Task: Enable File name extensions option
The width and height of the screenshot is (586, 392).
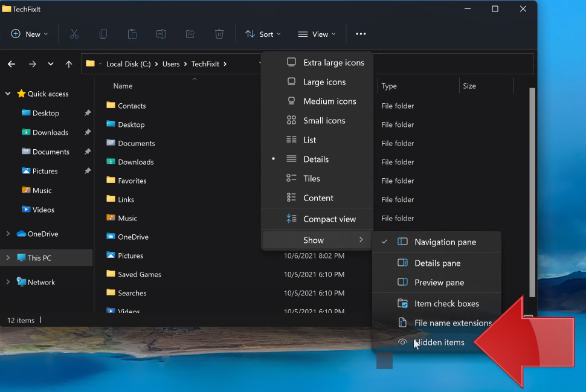Action: coord(437,323)
